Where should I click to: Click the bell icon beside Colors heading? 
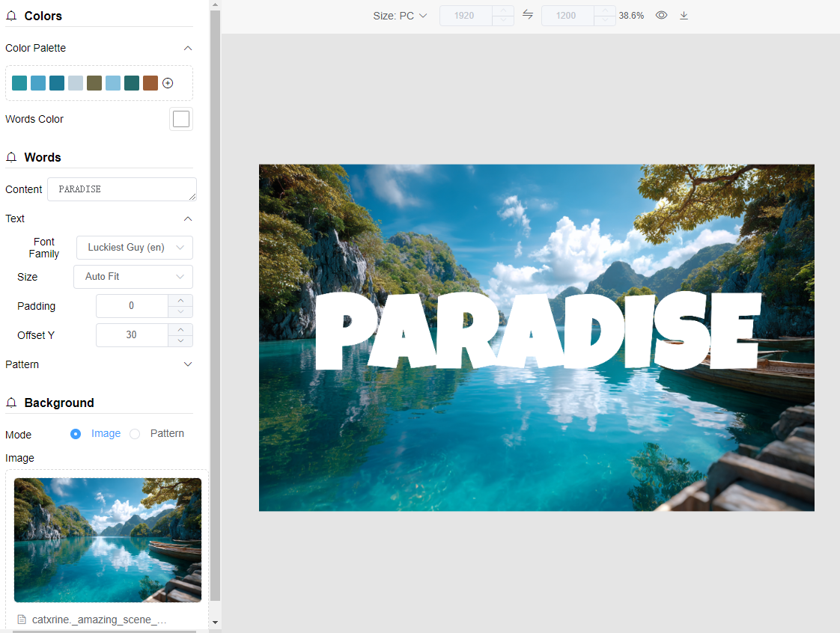tap(11, 16)
